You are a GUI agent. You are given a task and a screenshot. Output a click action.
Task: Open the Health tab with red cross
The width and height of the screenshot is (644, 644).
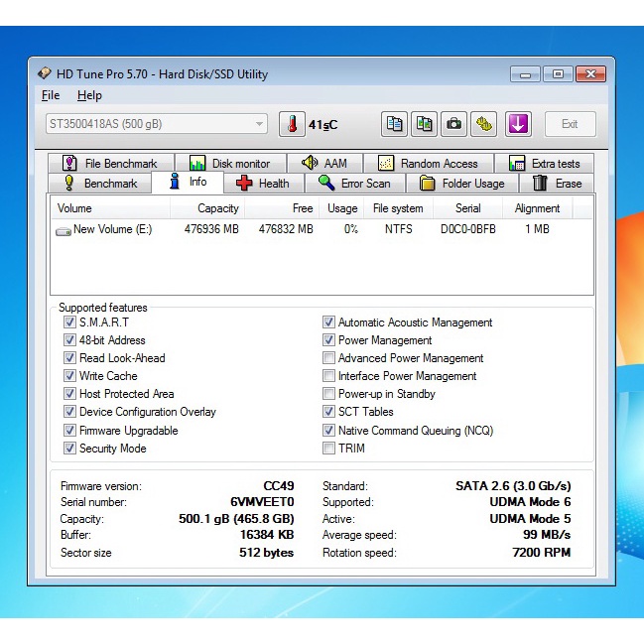click(x=263, y=184)
